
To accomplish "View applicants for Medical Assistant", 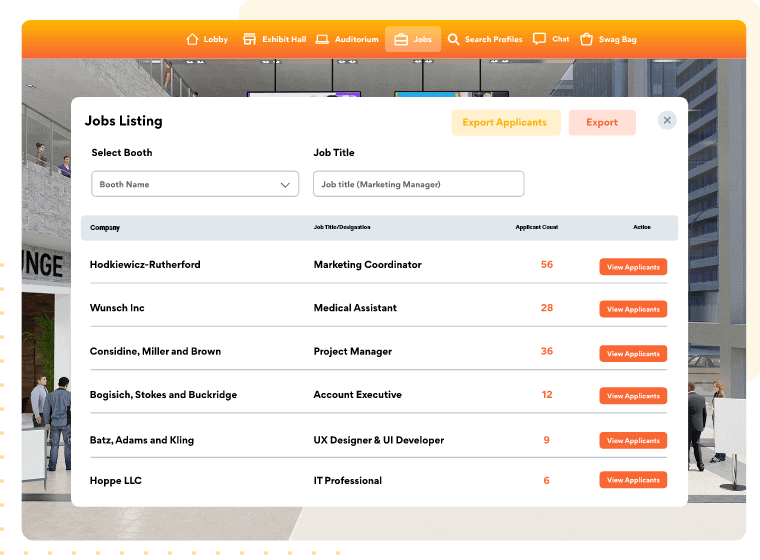I will 633,309.
